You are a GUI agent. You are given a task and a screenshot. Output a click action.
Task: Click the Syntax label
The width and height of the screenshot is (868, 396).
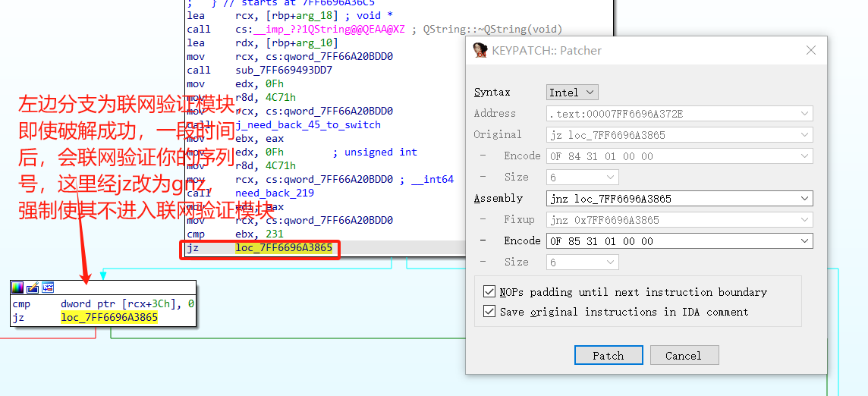[x=492, y=93]
